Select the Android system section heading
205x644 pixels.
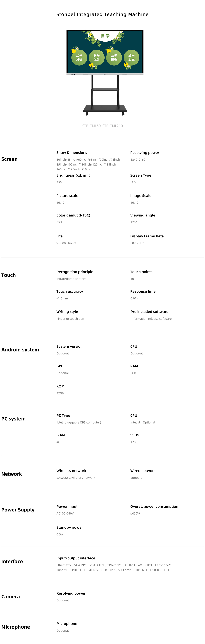pyautogui.click(x=20, y=350)
